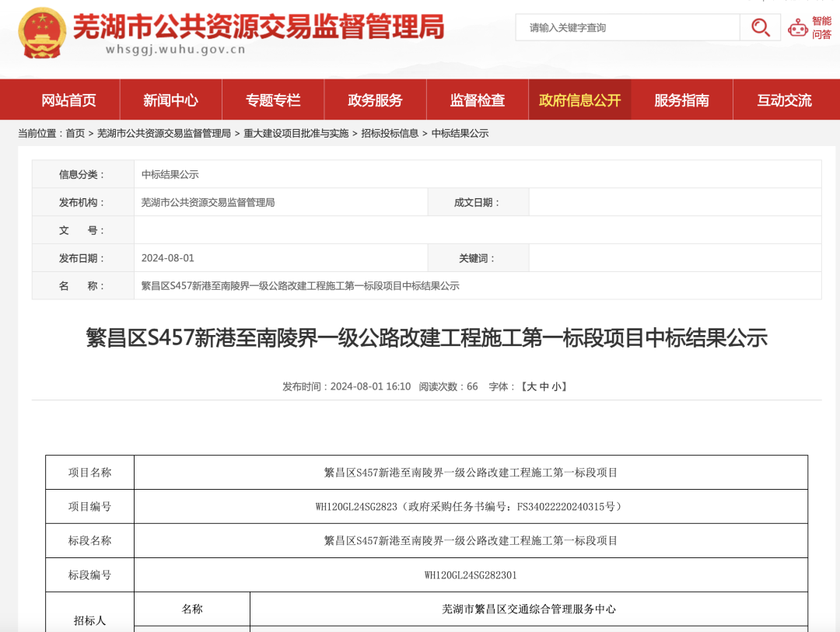Click the whsggj.wuhu.gov.cn domain text

tap(175, 49)
